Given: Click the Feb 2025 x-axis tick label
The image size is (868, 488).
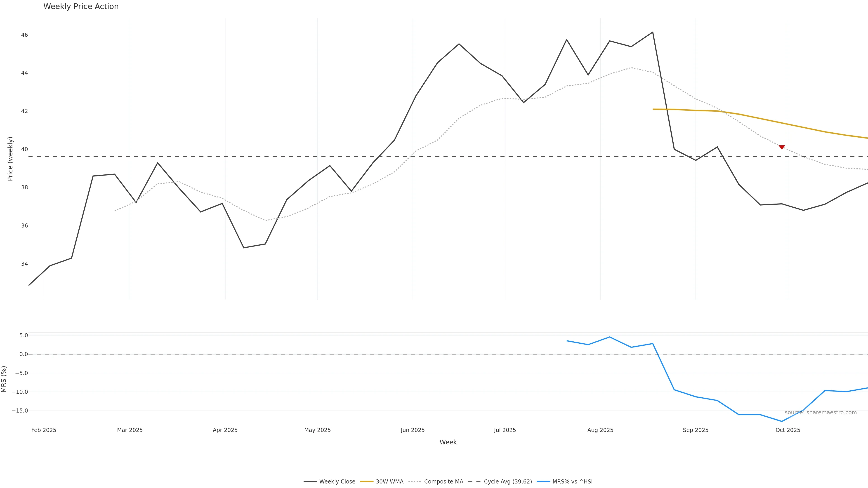Looking at the screenshot, I should 44,430.
